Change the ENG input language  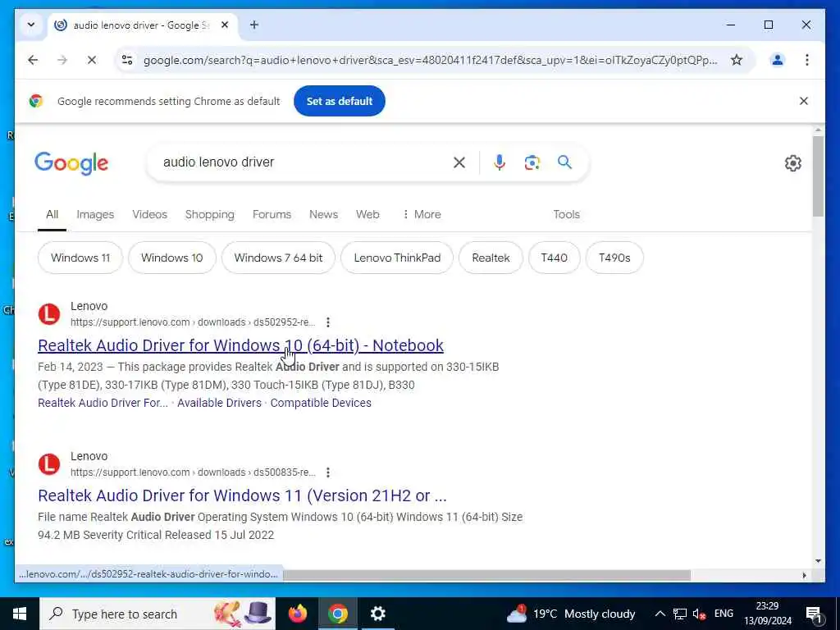[x=724, y=614]
